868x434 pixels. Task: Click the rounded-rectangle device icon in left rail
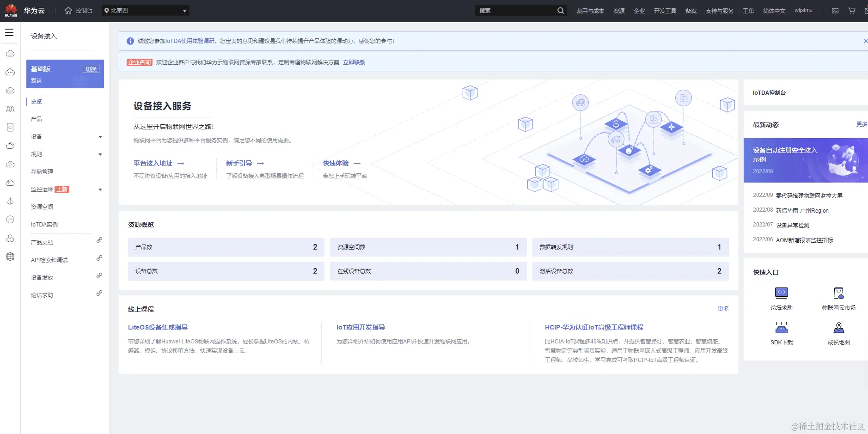[10, 128]
